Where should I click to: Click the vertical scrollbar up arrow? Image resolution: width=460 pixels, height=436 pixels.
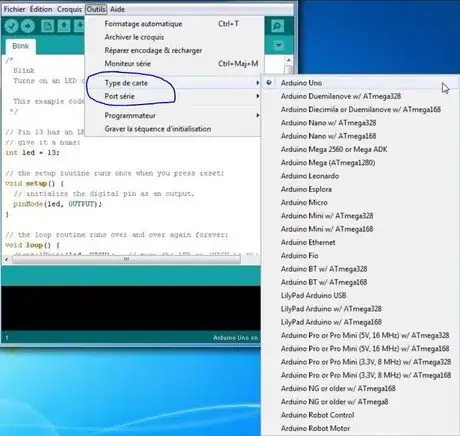[x=289, y=60]
